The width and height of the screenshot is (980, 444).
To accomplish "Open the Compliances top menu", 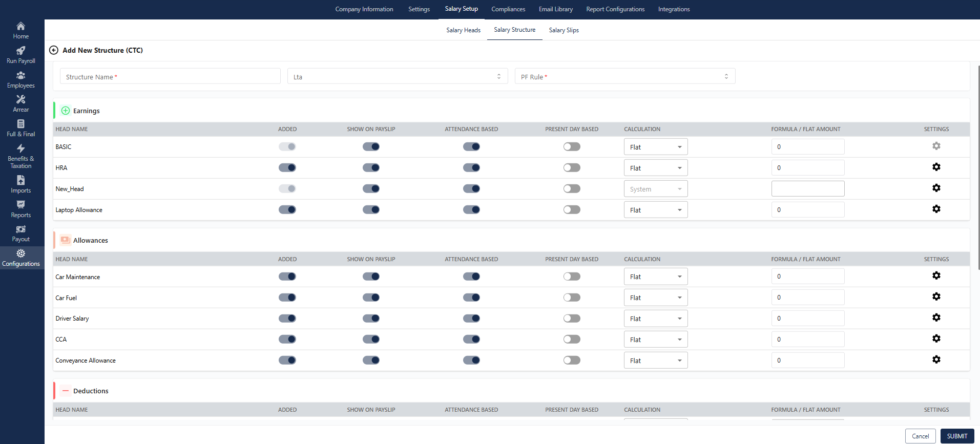I will click(508, 9).
